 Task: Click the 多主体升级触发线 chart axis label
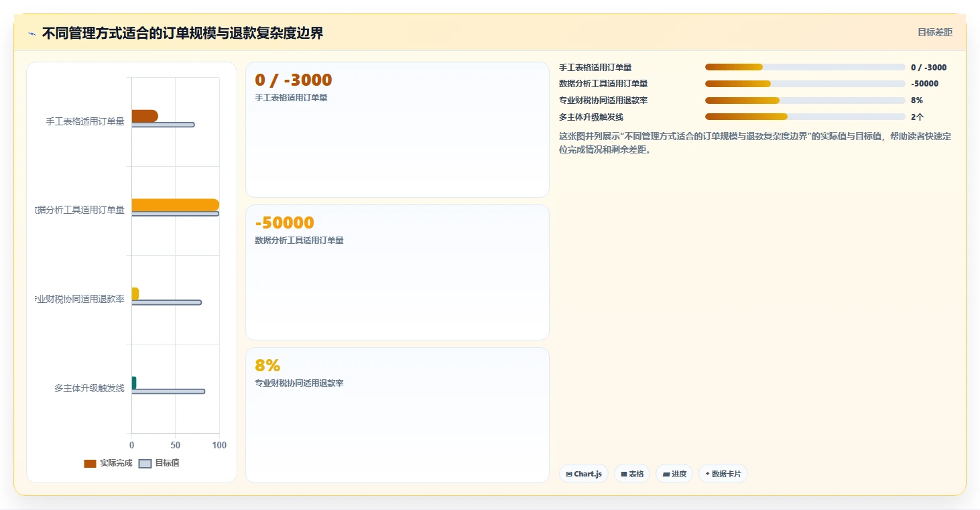pos(90,388)
